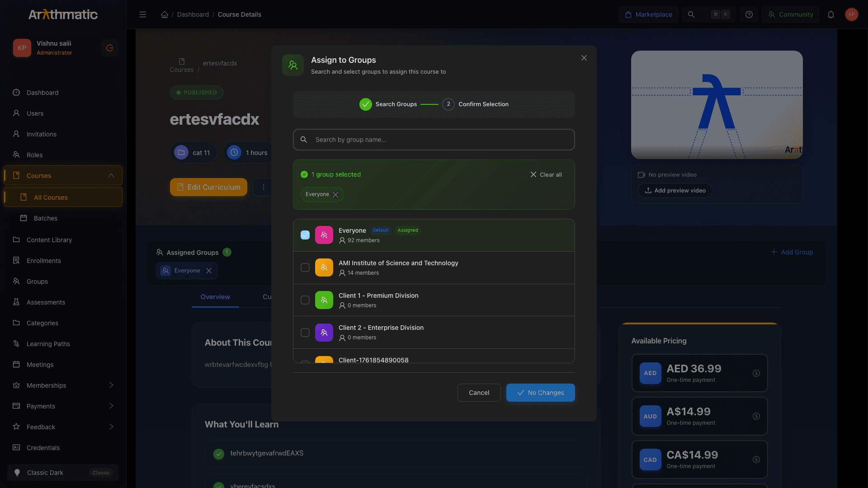Viewport: 868px width, 488px height.
Task: Click Clear all selected groups
Action: [546, 174]
